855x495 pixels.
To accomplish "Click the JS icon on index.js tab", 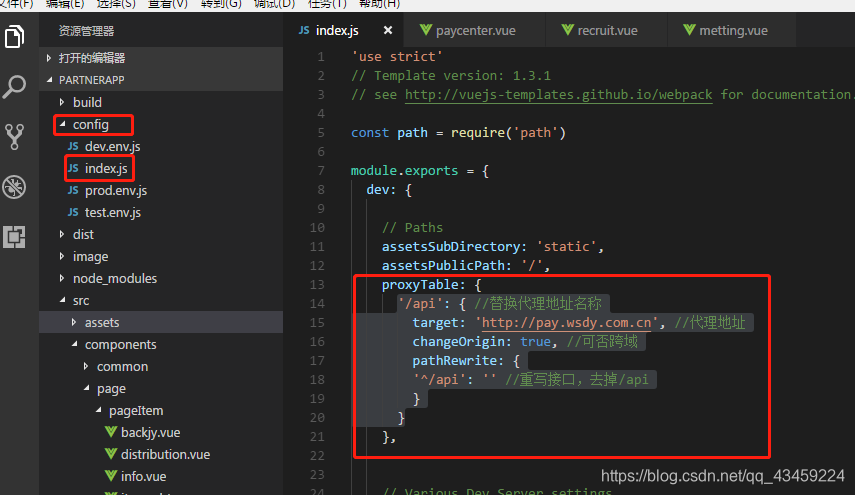I will point(304,30).
